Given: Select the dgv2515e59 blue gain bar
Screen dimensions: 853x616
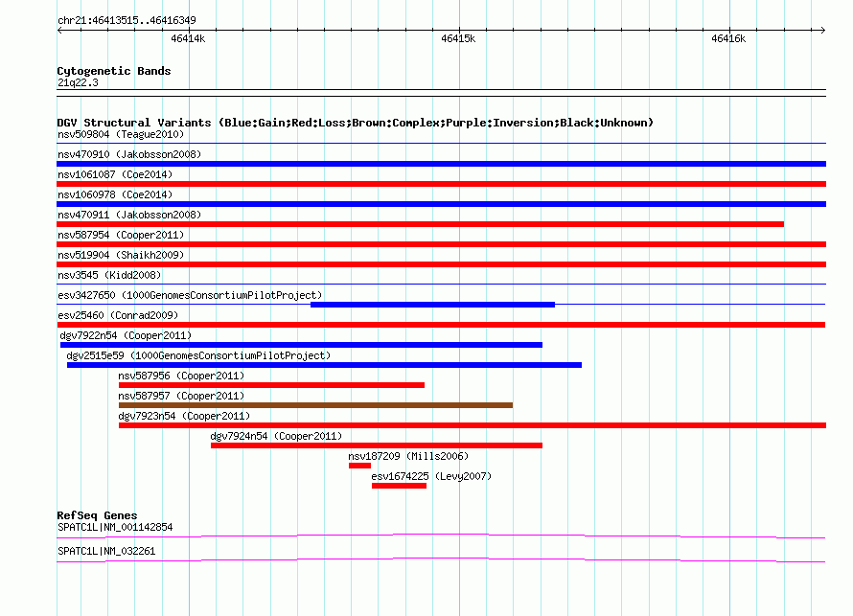Looking at the screenshot, I should coord(324,365).
